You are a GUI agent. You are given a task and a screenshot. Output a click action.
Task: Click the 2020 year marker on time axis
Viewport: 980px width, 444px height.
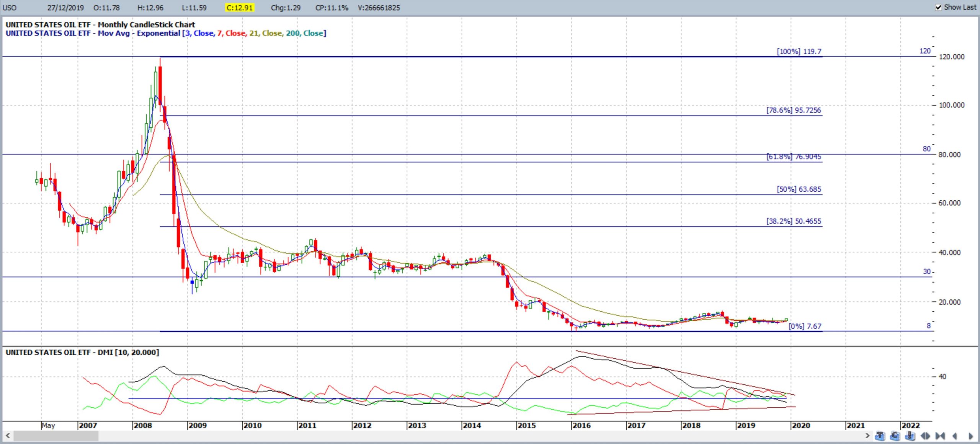(801, 425)
